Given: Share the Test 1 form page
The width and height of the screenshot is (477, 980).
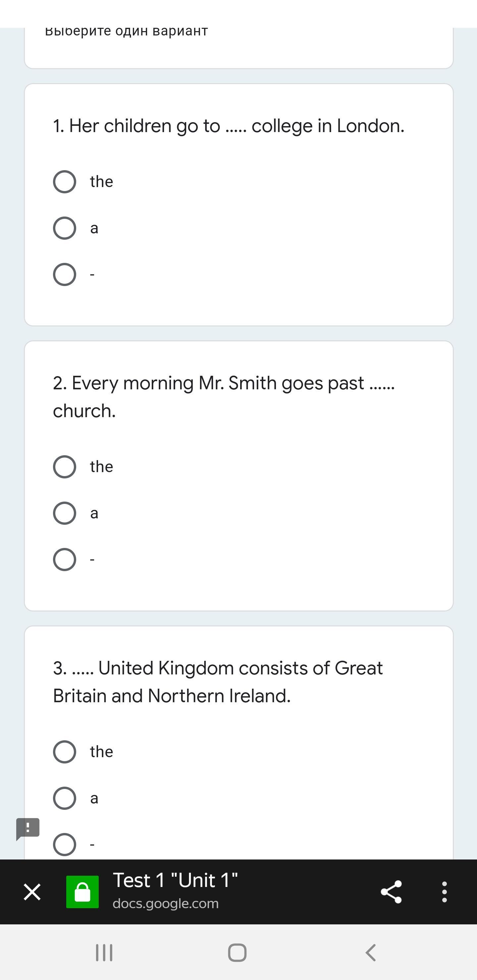Looking at the screenshot, I should [391, 892].
